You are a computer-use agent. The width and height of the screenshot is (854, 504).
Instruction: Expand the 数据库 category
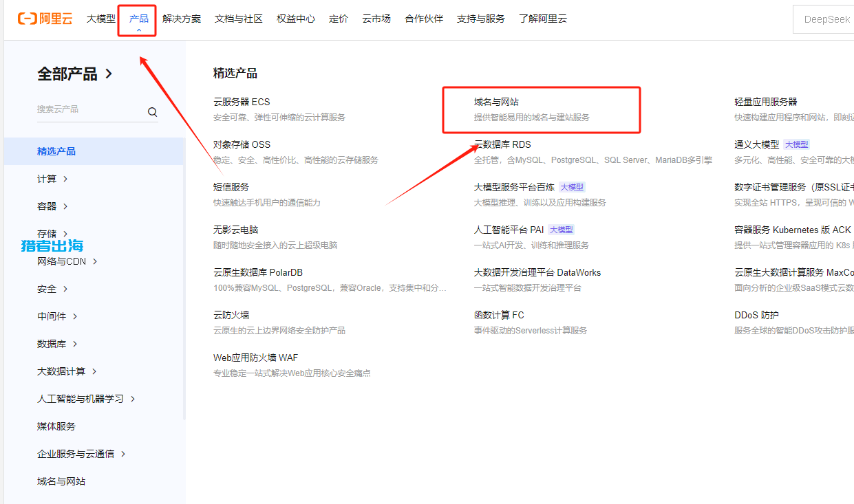[x=57, y=344]
